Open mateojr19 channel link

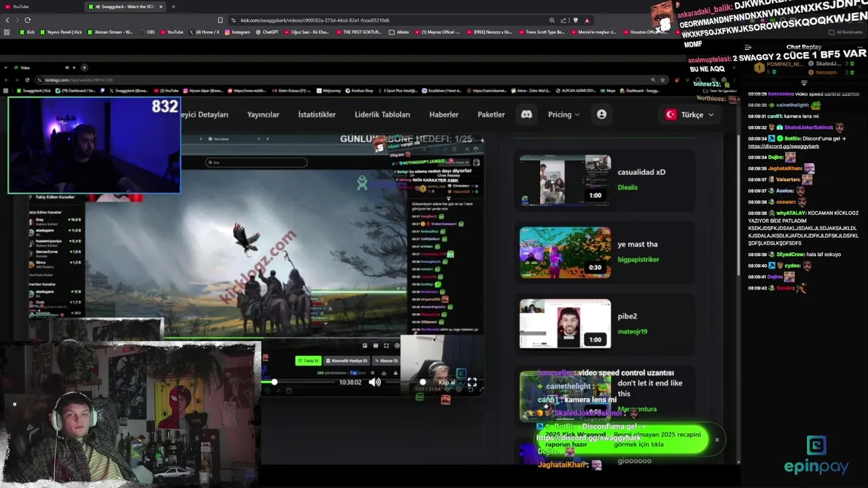[632, 331]
